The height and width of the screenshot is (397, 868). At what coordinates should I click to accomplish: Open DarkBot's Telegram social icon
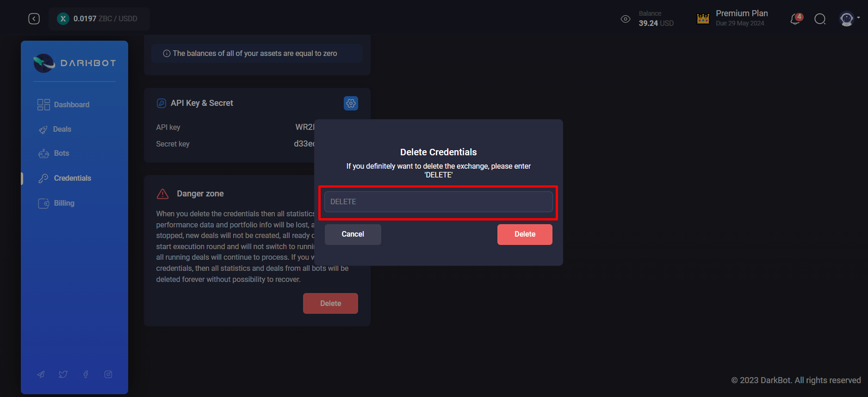coord(41,374)
